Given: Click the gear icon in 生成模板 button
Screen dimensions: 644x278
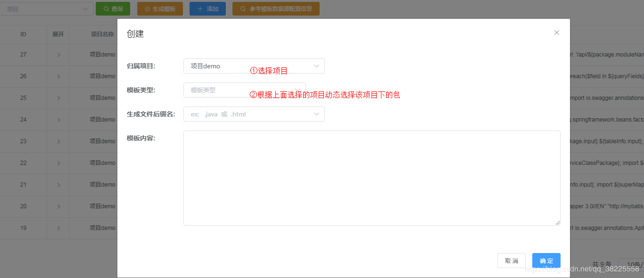Looking at the screenshot, I should (x=148, y=9).
